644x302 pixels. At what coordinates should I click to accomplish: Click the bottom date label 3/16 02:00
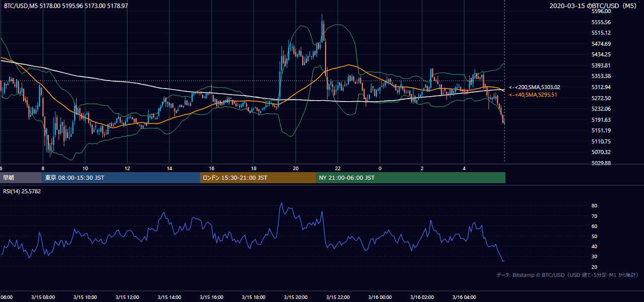[422, 297]
